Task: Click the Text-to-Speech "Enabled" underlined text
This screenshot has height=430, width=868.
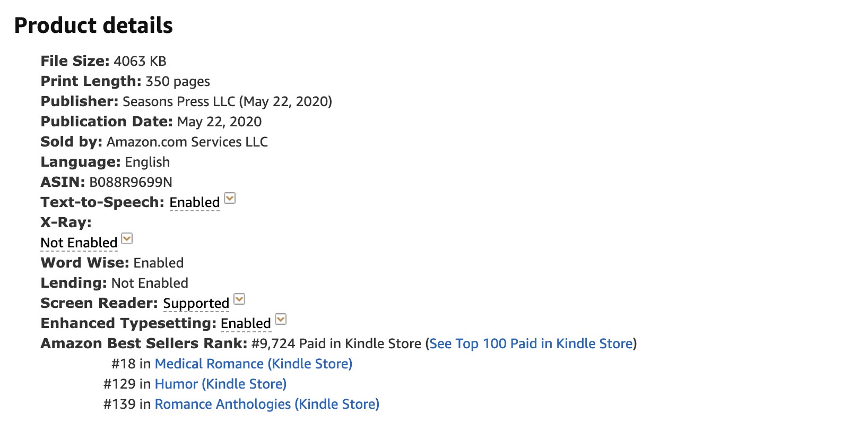Action: click(x=194, y=202)
